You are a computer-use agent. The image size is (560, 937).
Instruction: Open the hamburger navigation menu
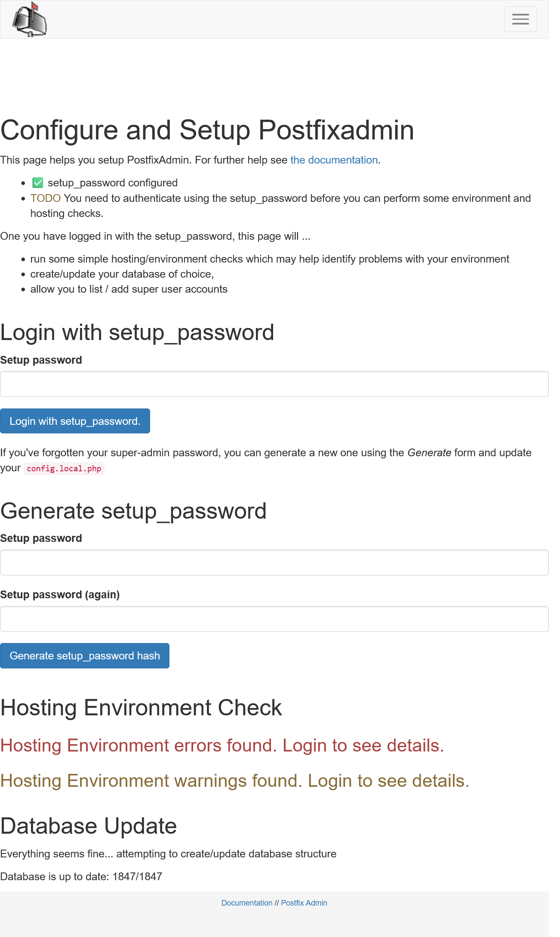coord(520,19)
